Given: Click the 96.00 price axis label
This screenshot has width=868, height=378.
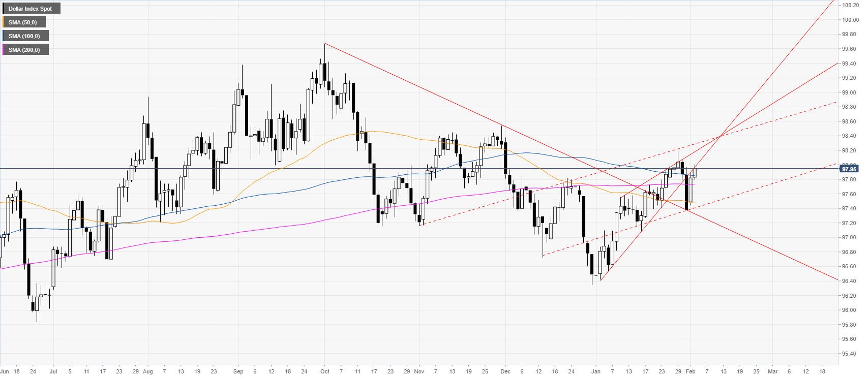Looking at the screenshot, I should (x=849, y=310).
